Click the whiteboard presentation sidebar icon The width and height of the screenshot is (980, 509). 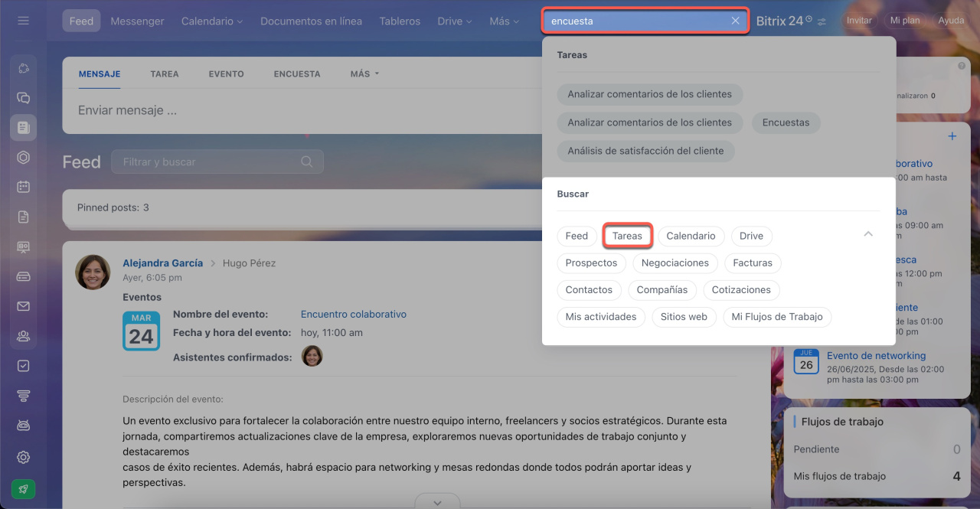[23, 246]
